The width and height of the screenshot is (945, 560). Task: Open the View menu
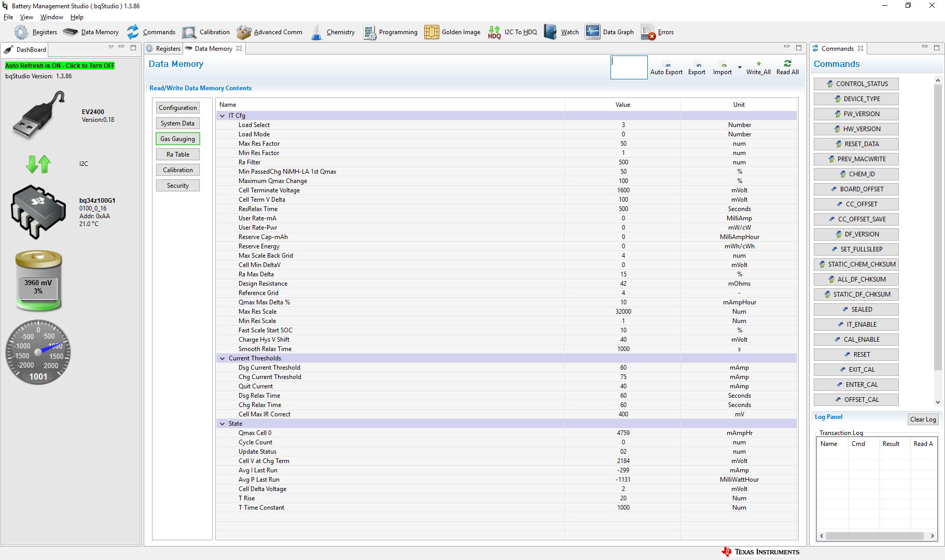[x=26, y=17]
